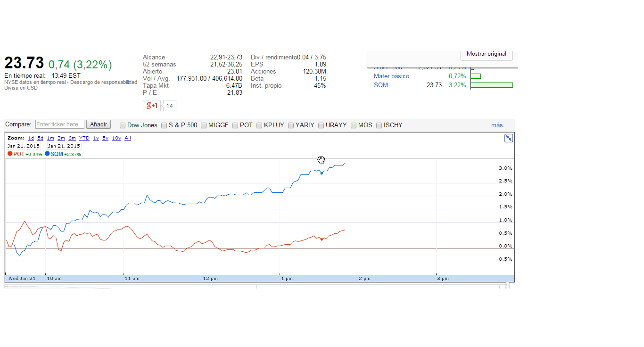Toggle the ISCHY comparison checkbox

pyautogui.click(x=379, y=125)
